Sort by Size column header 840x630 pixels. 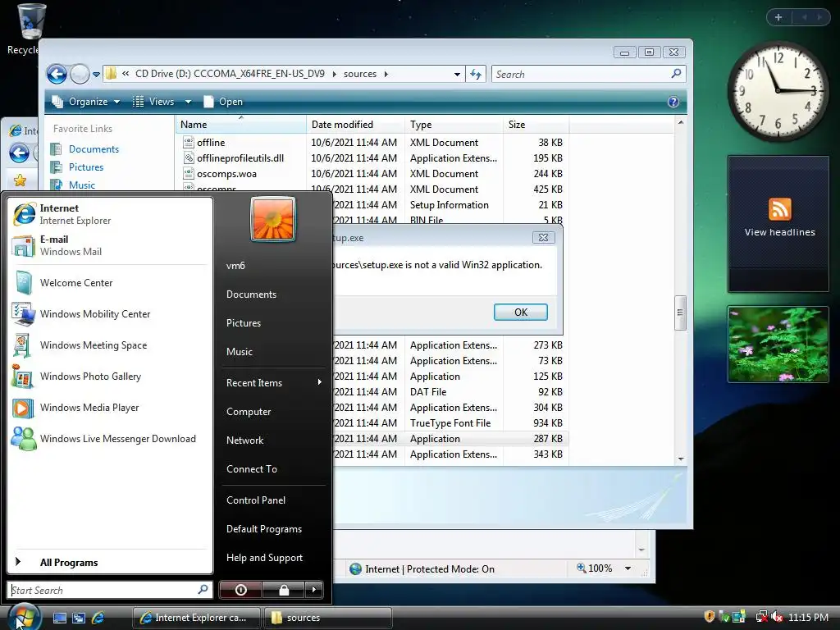536,125
